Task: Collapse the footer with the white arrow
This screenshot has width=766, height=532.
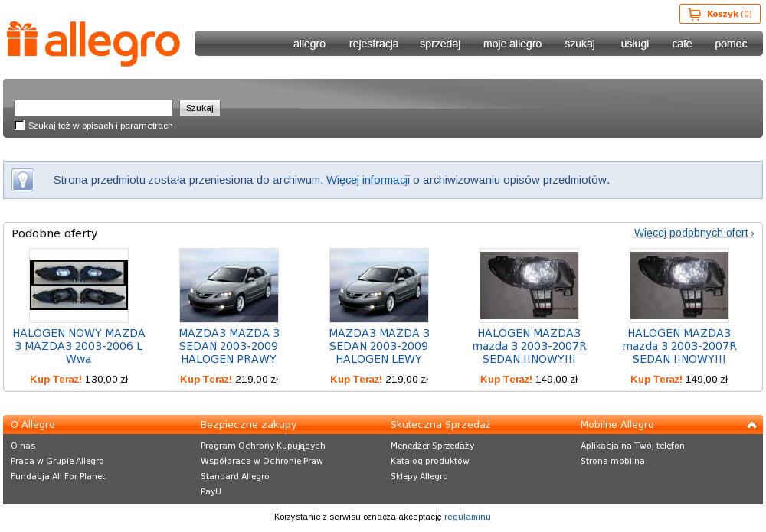Action: [752, 425]
